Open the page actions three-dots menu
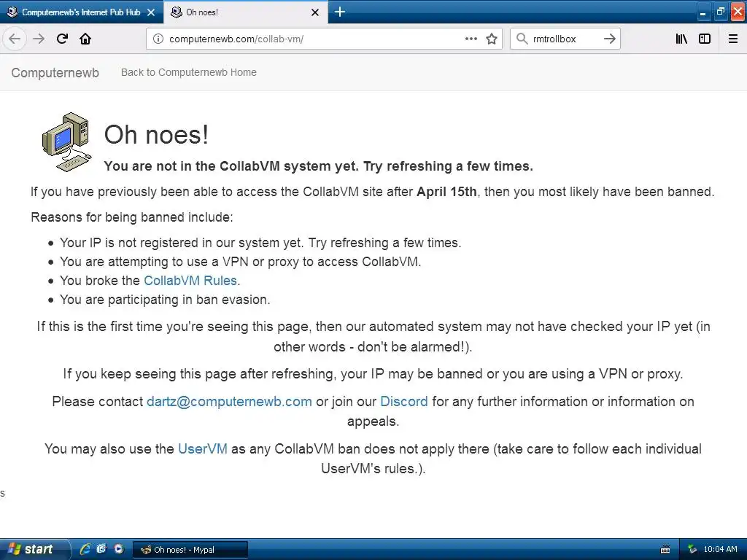This screenshot has width=747, height=560. click(471, 39)
